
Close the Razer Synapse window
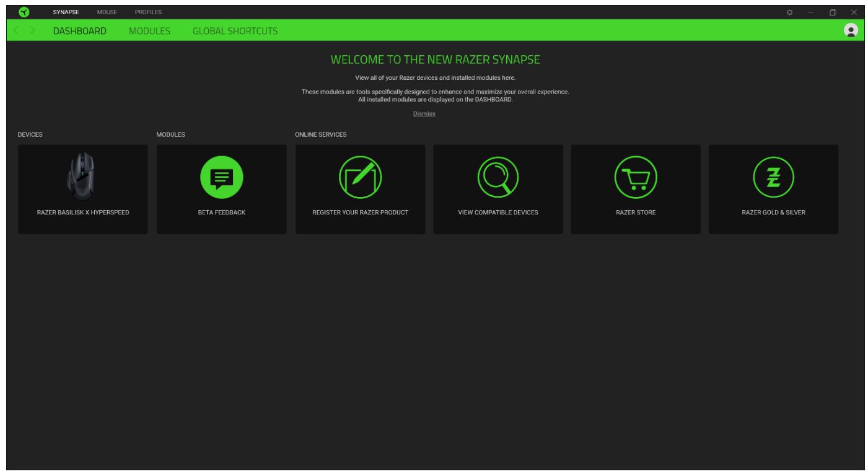click(x=854, y=12)
